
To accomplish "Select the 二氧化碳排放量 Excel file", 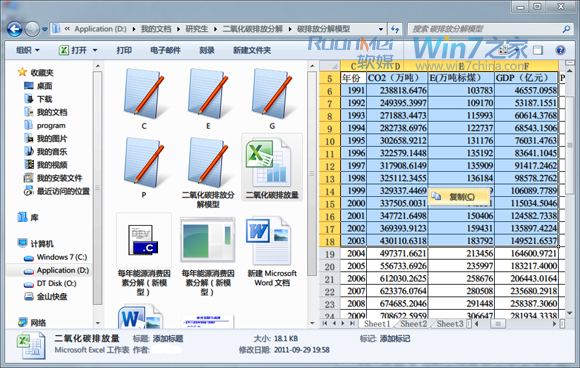I will [x=272, y=168].
